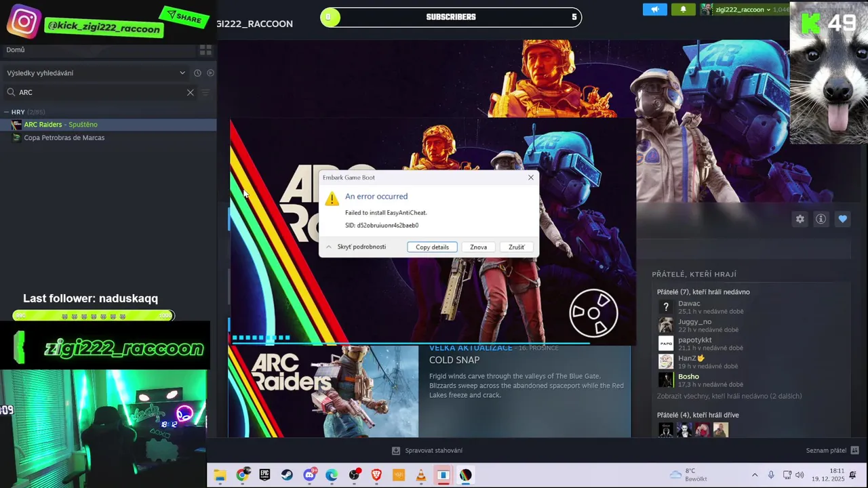
Task: Open network status icon in system tray
Action: (x=787, y=475)
